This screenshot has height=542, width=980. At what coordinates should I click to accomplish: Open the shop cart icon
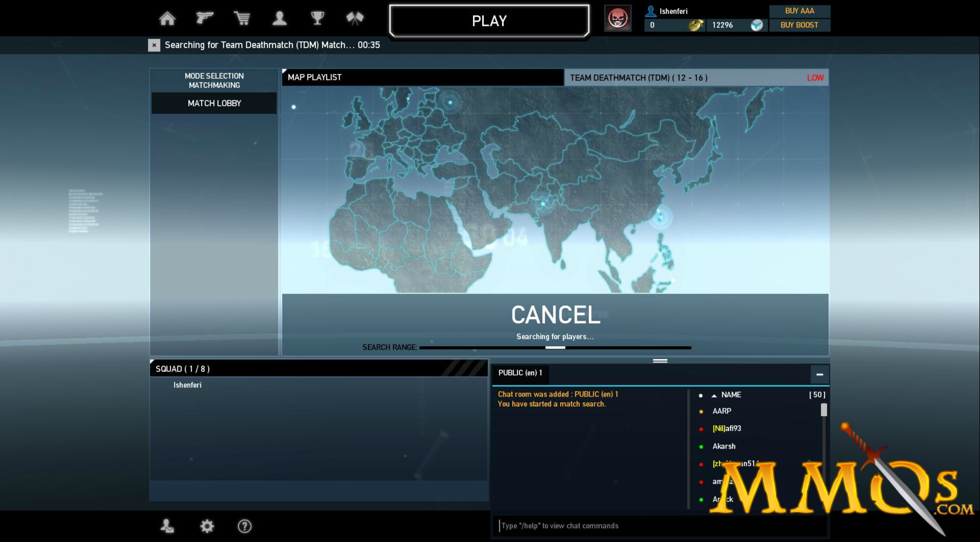(242, 18)
